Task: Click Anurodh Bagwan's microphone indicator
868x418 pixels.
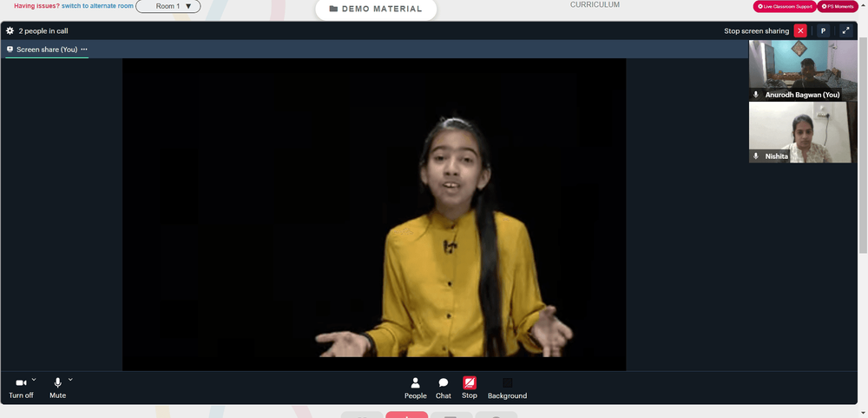Action: 756,95
